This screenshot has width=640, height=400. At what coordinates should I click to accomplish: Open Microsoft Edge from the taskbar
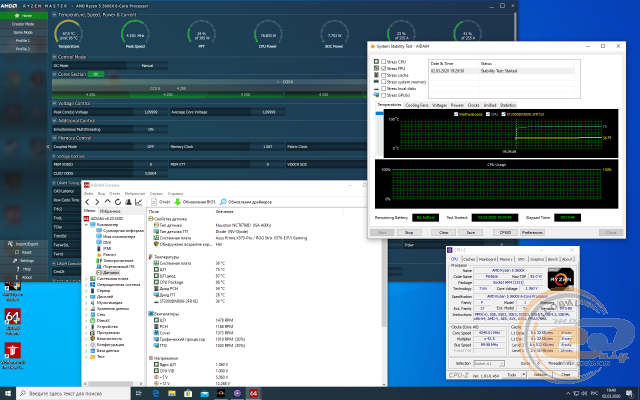tap(156, 393)
